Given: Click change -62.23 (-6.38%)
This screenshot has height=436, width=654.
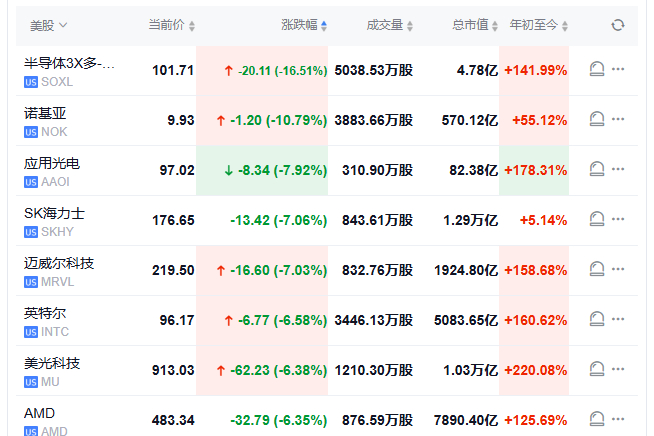Looking at the screenshot, I should pos(279,370).
